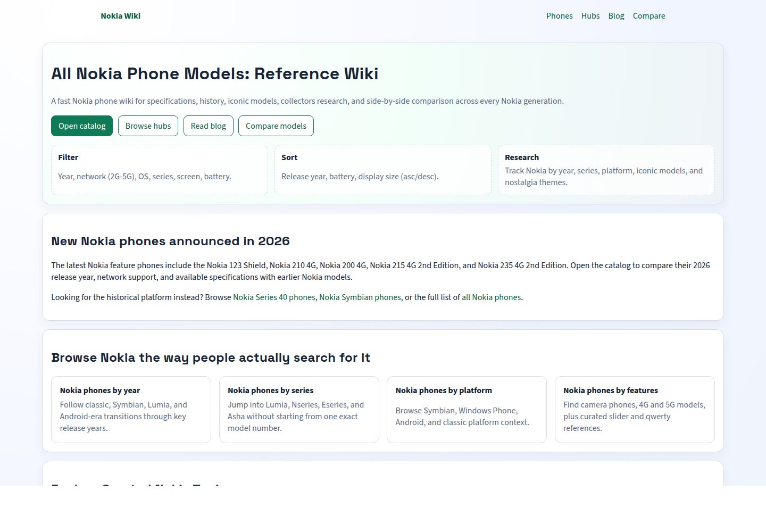Screen dimensions: 766x532
Task: Select the Compare navigation item
Action: (649, 16)
